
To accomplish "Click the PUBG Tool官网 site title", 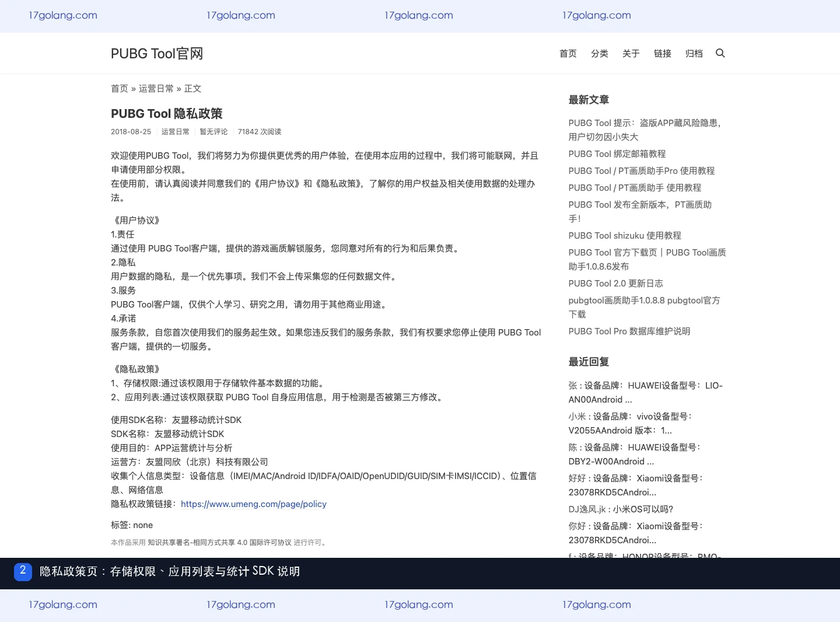I will click(157, 54).
